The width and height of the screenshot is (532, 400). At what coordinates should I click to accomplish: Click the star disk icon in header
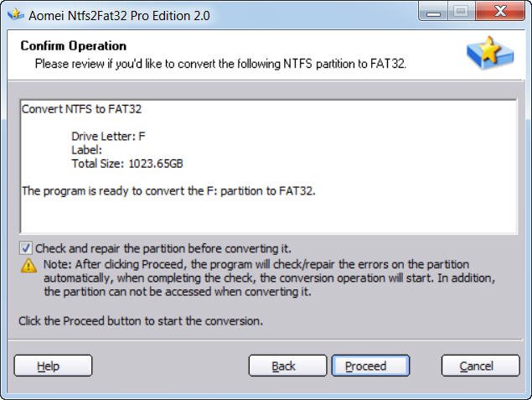pos(489,54)
